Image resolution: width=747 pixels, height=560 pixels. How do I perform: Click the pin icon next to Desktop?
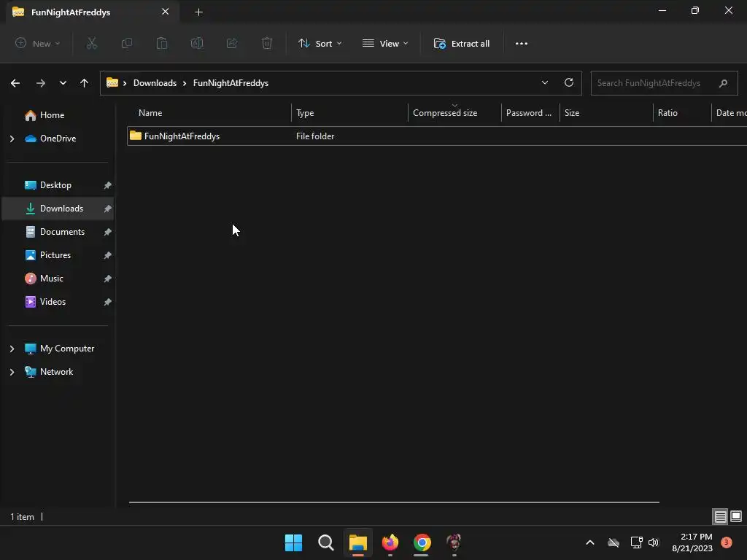[108, 185]
